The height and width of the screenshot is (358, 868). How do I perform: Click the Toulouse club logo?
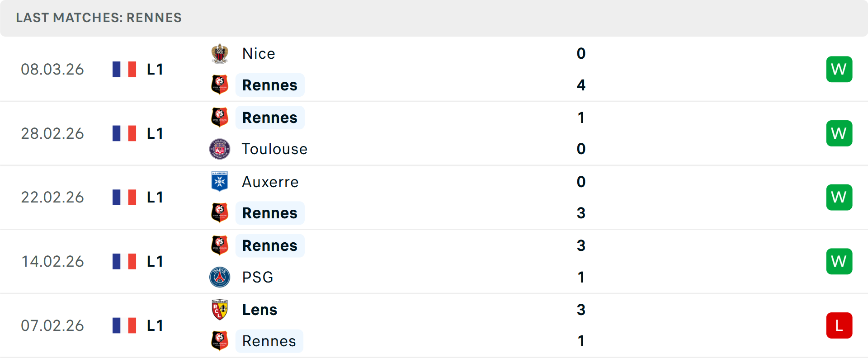[220, 149]
